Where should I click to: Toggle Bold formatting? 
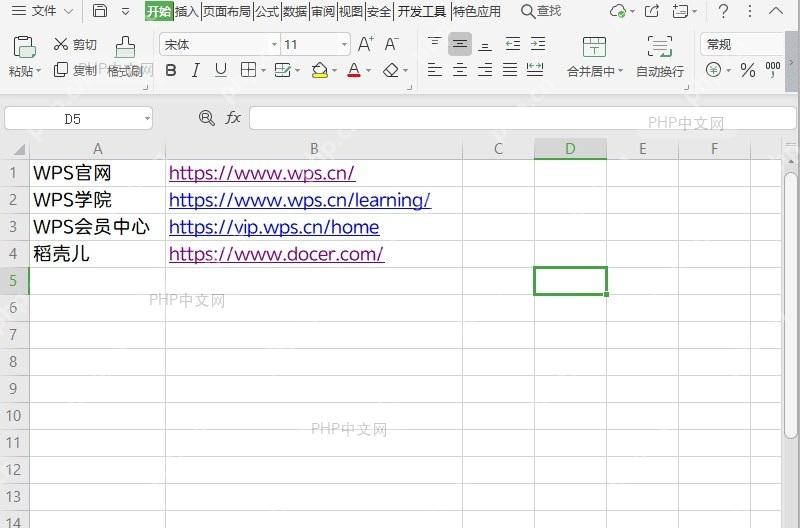click(x=171, y=70)
